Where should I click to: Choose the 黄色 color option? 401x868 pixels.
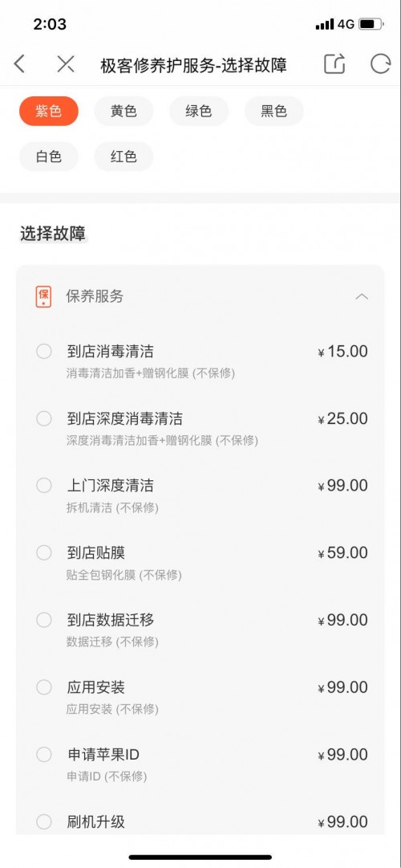(124, 112)
